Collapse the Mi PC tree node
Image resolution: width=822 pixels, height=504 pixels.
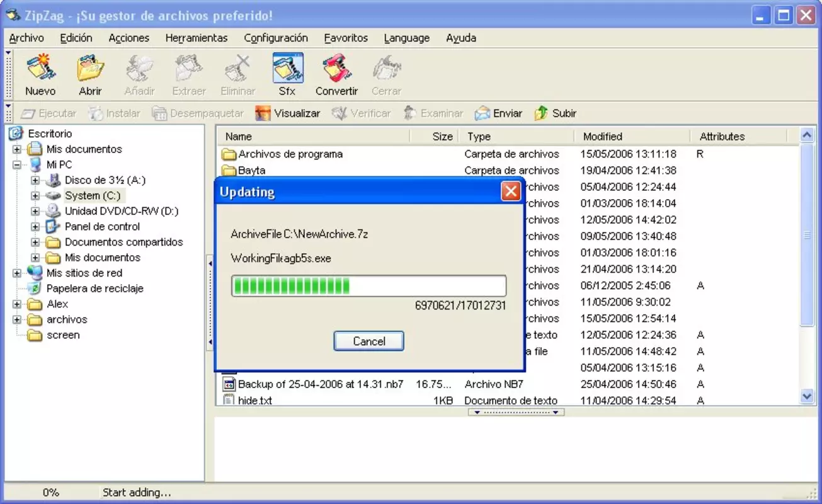click(17, 165)
